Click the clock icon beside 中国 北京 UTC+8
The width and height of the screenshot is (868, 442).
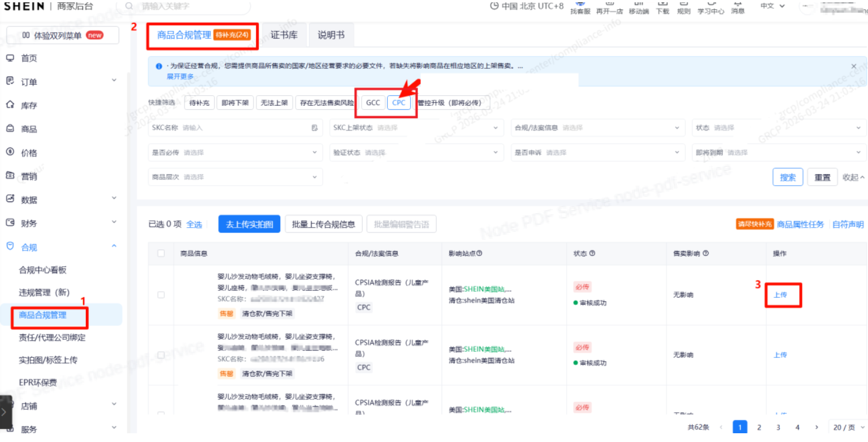[494, 6]
